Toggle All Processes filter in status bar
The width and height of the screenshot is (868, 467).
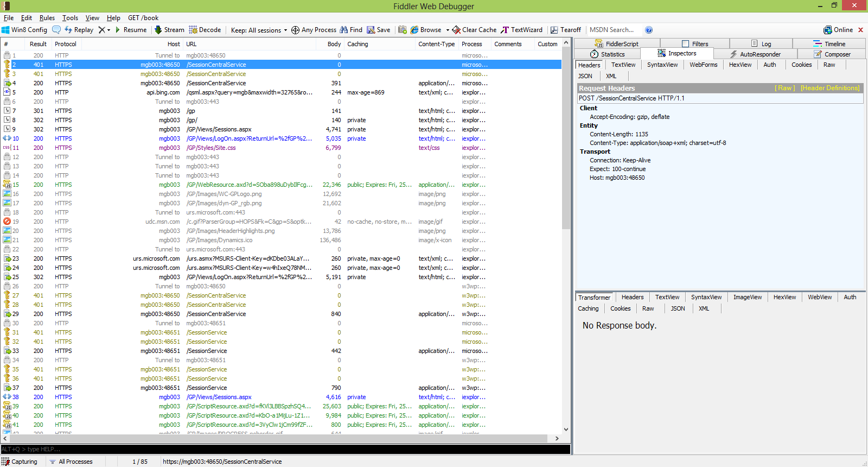[71, 462]
